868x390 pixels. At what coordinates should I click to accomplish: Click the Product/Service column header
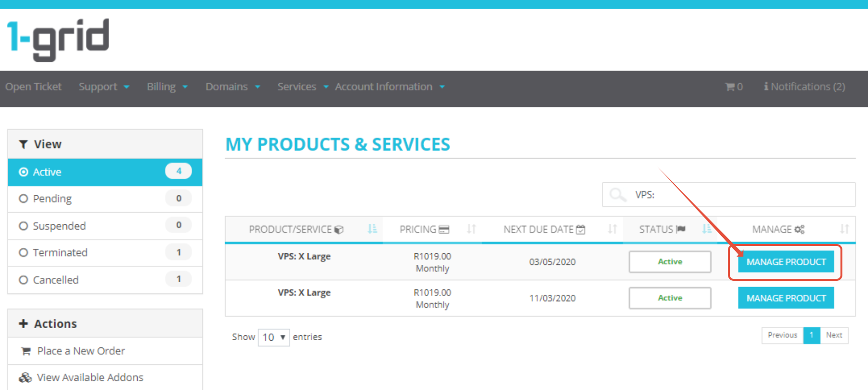click(304, 230)
